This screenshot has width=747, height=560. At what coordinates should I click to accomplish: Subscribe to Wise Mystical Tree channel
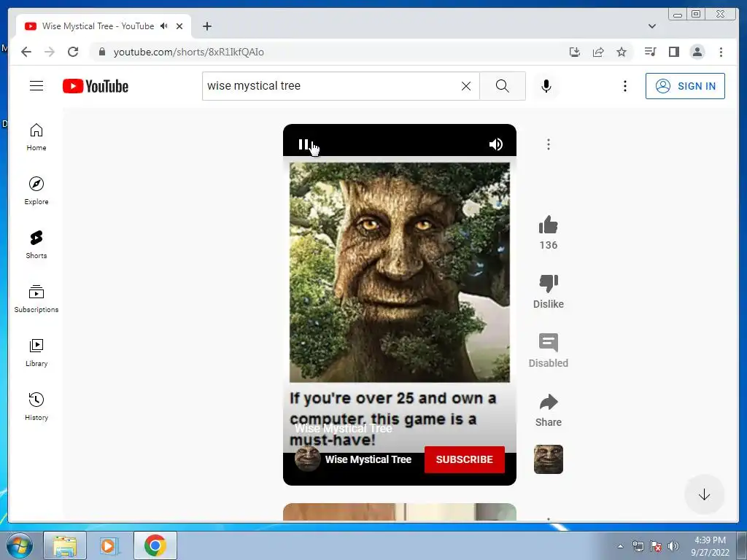pos(465,459)
